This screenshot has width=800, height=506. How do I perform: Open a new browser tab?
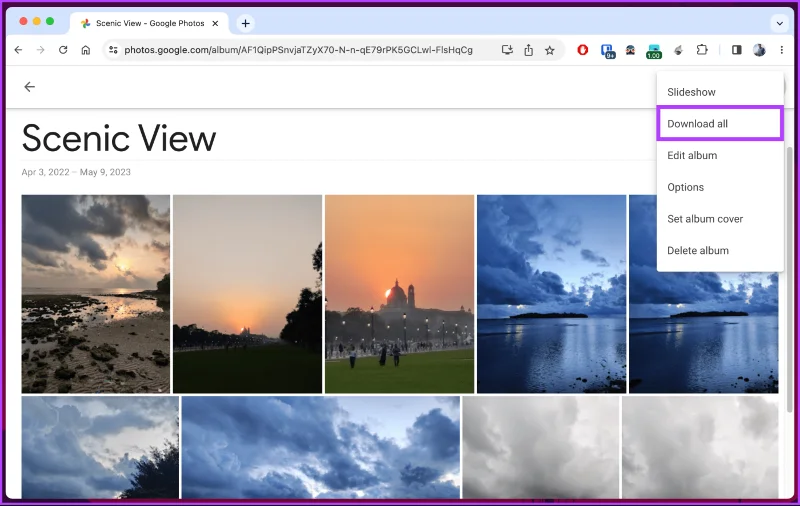[245, 23]
